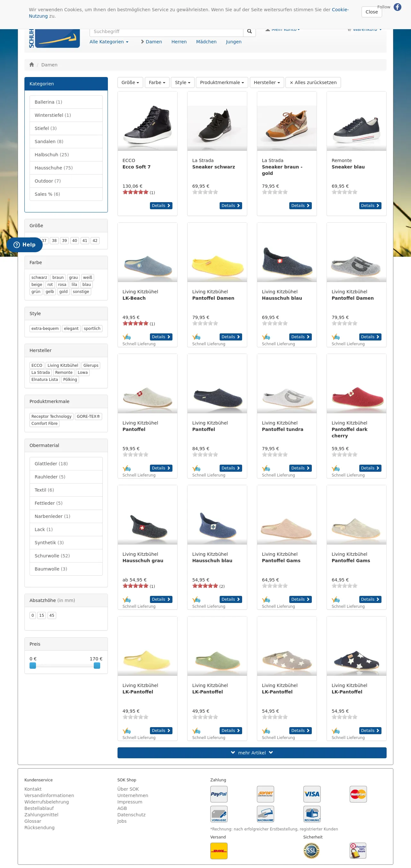This screenshot has height=868, width=411.
Task: Toggle size 41 filter
Action: [85, 241]
